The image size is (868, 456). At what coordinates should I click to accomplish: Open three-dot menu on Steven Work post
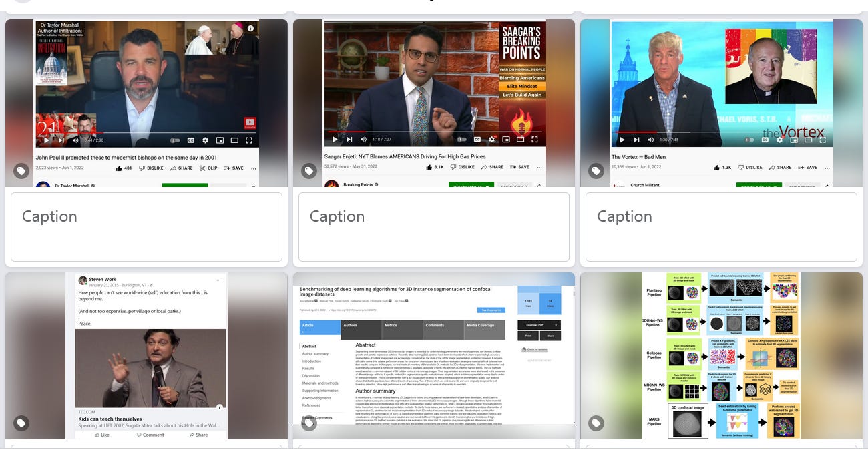point(218,280)
